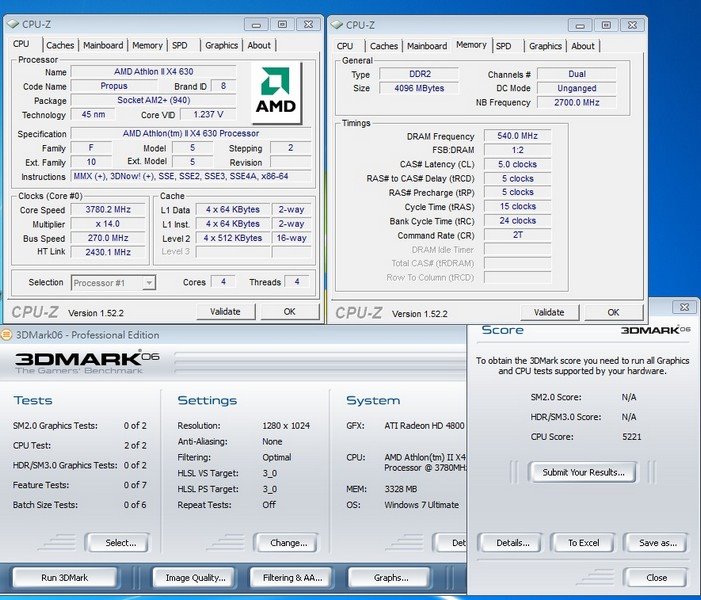
Task: Click Validate in right CPU-Z window
Action: [x=549, y=313]
